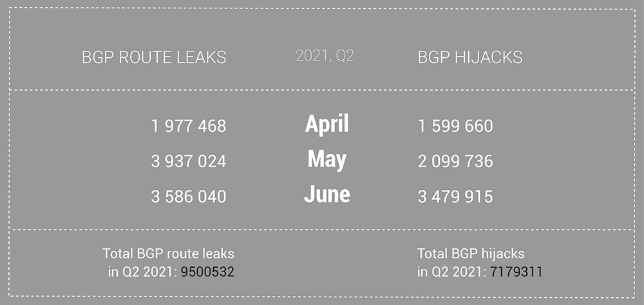Select April route leaks value 1 977 468
644x305 pixels.
coord(189,125)
